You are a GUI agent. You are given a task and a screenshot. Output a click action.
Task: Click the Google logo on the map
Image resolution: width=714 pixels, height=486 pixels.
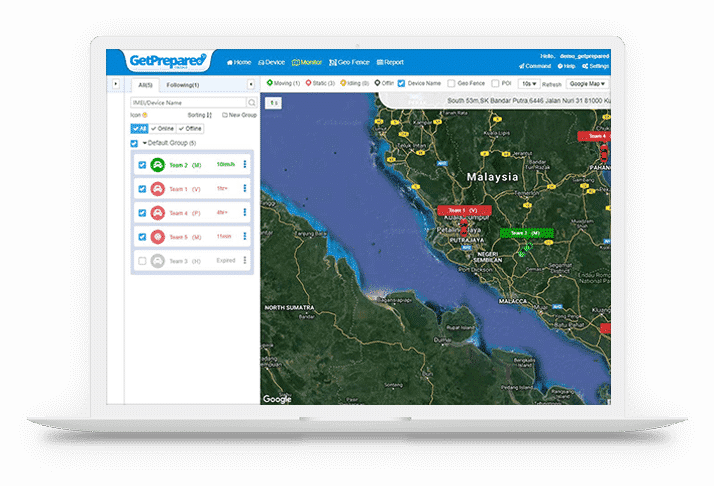277,399
